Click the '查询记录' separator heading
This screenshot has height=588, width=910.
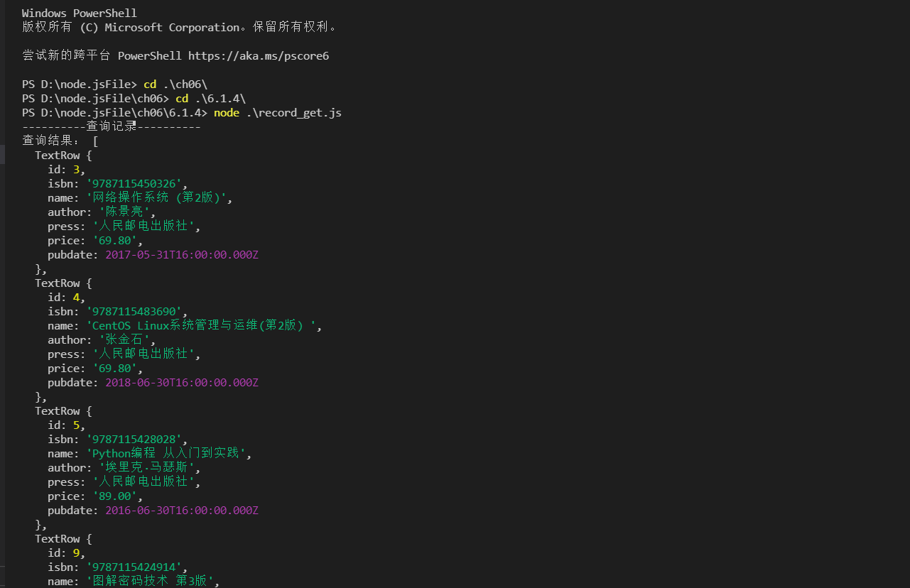112,126
